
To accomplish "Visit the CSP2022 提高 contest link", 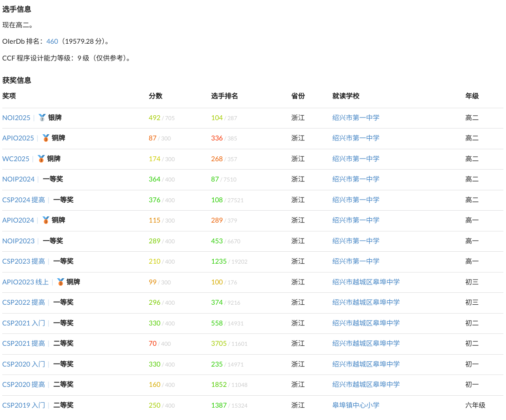I will (x=23, y=303).
